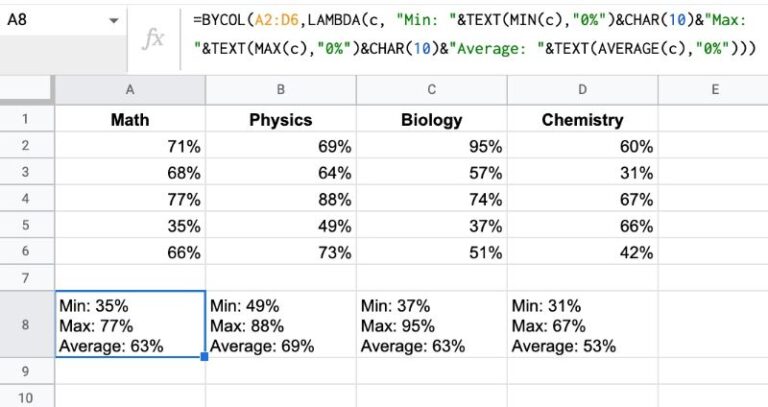Click the select-all corner box
Screen dimensions: 768x407
[27, 89]
